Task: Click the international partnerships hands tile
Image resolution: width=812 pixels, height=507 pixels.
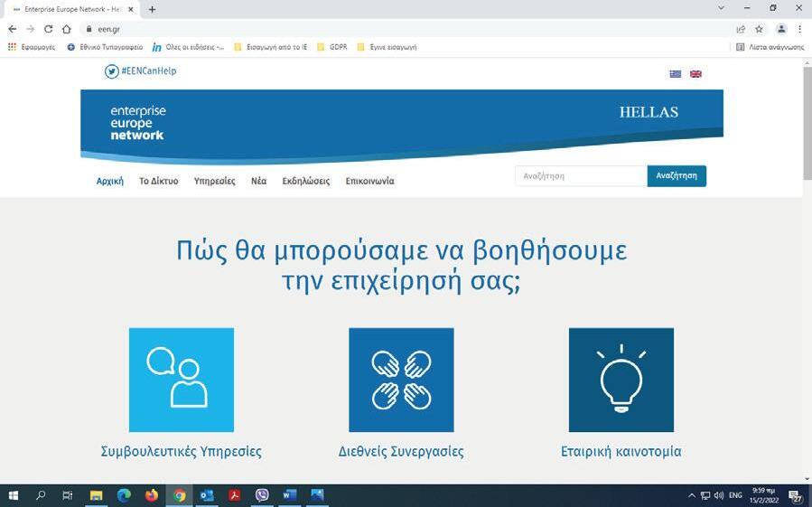Action: point(401,380)
